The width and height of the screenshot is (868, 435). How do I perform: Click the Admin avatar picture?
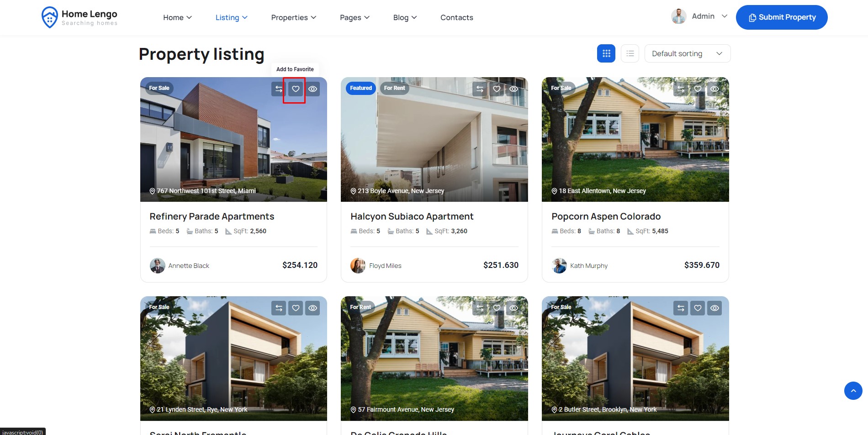[x=679, y=16]
